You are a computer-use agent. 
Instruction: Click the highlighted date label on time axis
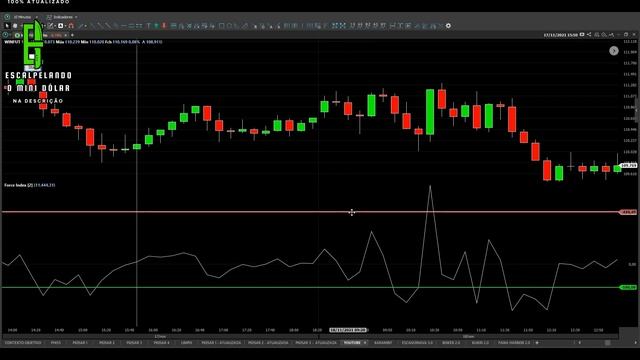pyautogui.click(x=348, y=330)
